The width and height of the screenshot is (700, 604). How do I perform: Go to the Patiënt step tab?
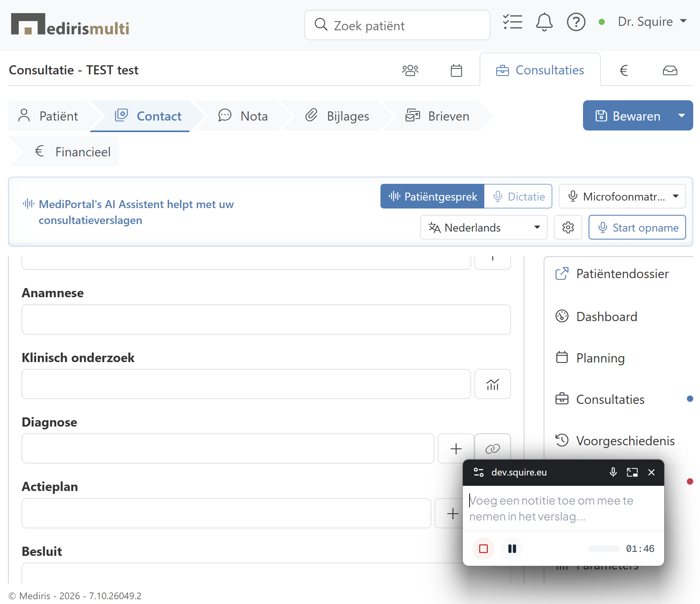tap(48, 116)
